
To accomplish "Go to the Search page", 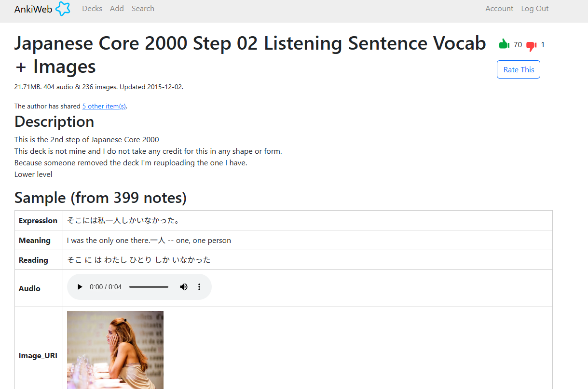I will point(143,9).
